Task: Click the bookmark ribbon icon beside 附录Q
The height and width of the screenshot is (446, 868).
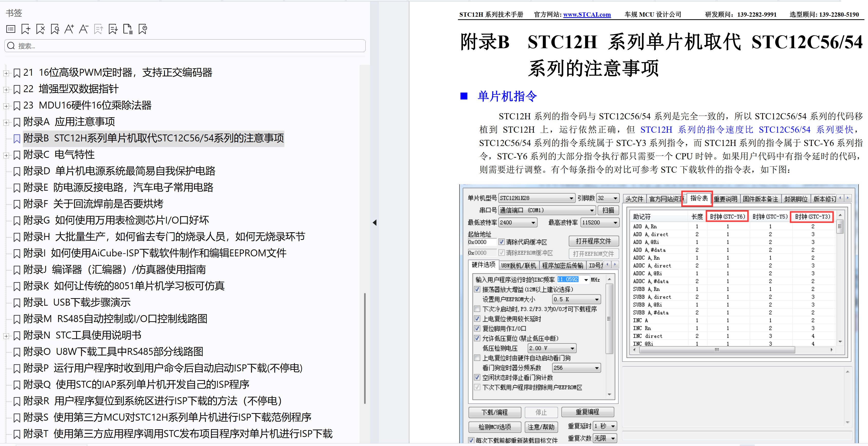Action: point(17,385)
